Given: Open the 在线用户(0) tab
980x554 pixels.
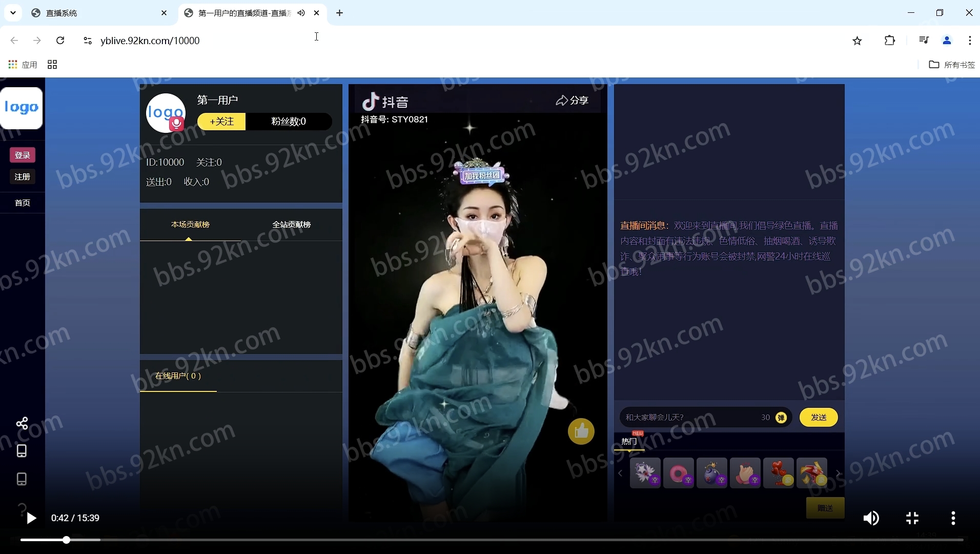Looking at the screenshot, I should tap(178, 376).
